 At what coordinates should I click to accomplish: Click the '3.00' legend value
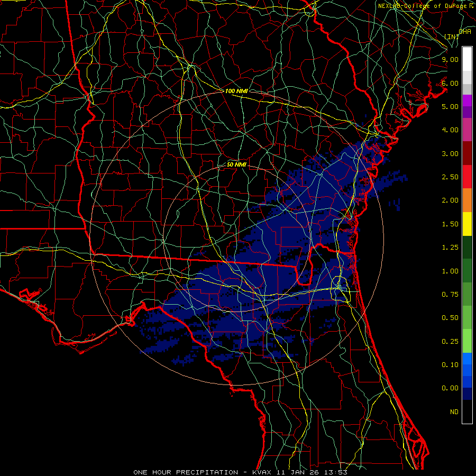[x=450, y=153]
